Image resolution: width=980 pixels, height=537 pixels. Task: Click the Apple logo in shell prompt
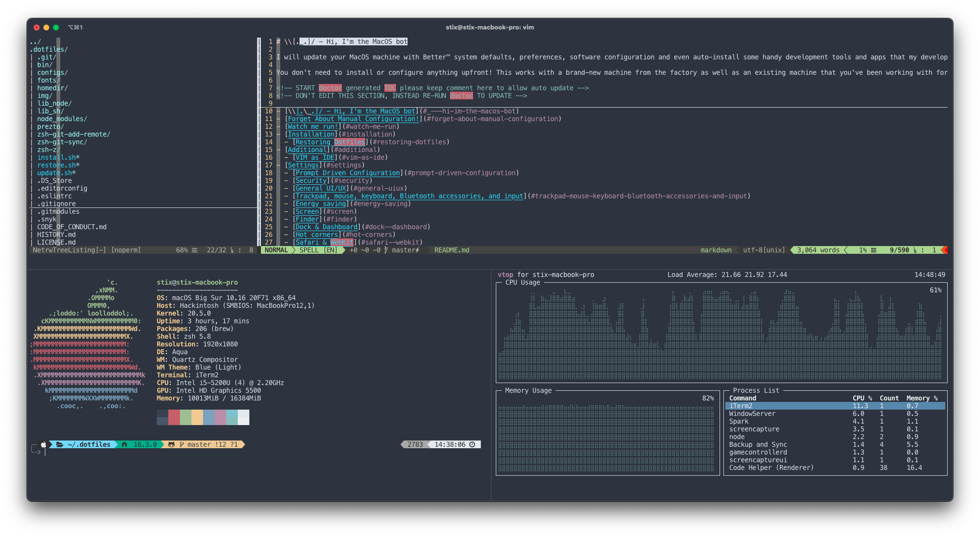(x=43, y=444)
